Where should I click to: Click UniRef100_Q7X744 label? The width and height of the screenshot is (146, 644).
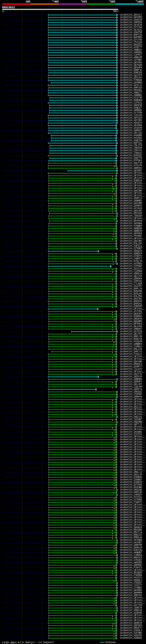(x=131, y=27)
